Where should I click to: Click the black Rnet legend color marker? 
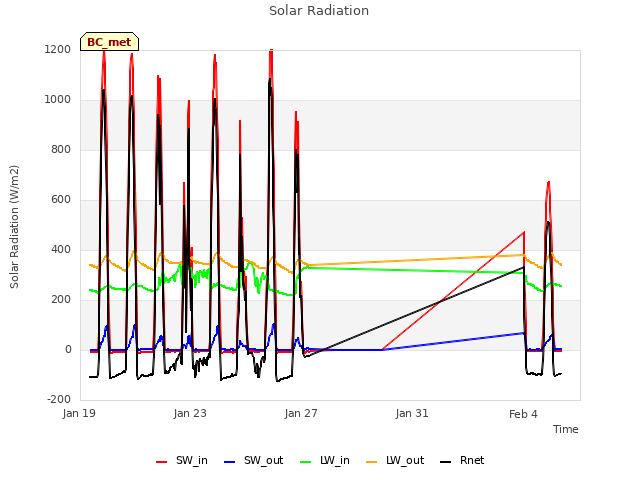(446, 462)
